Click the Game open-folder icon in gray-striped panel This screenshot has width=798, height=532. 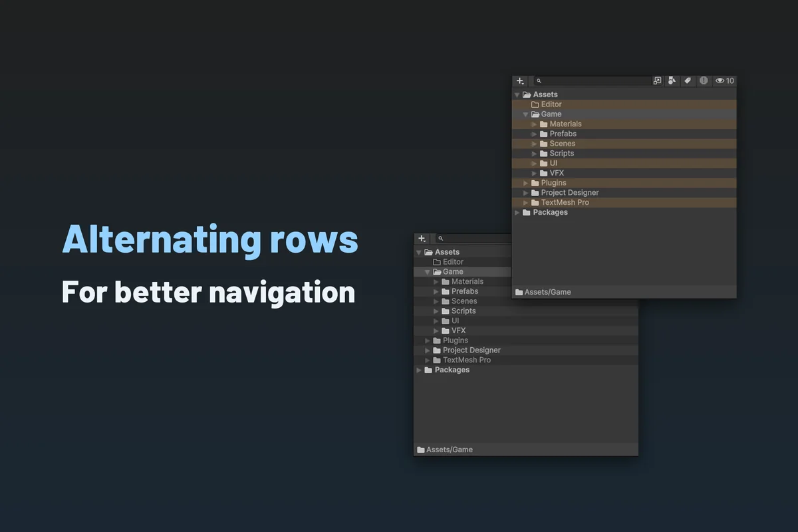tap(437, 272)
